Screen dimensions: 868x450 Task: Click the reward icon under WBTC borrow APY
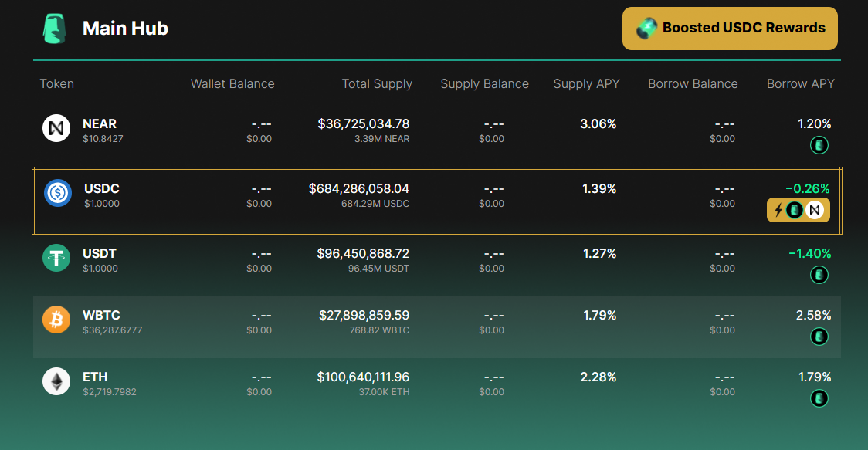[819, 337]
